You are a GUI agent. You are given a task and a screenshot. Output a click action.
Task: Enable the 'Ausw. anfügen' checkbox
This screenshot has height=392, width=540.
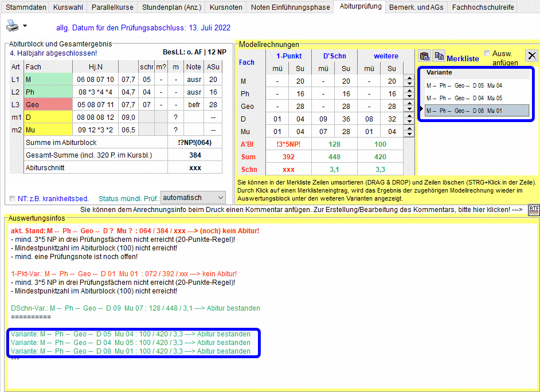tap(487, 53)
